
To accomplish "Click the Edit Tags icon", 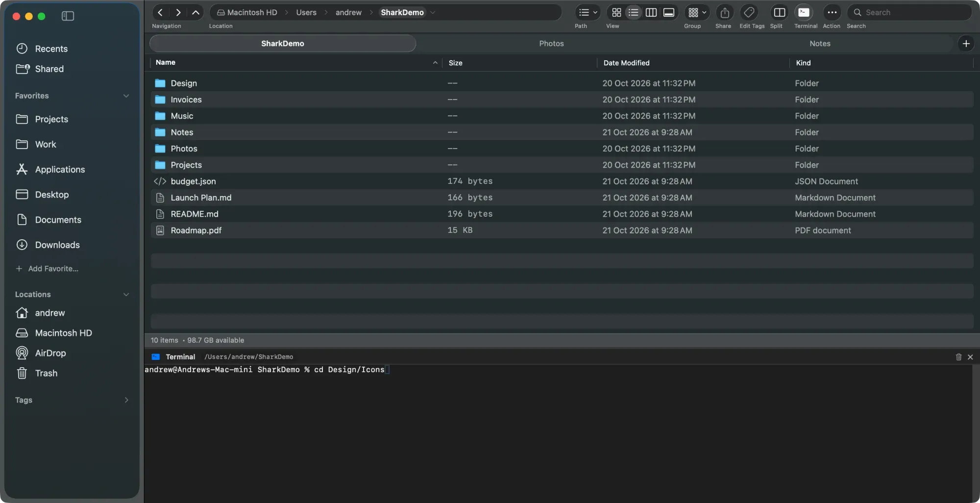I will click(x=749, y=12).
